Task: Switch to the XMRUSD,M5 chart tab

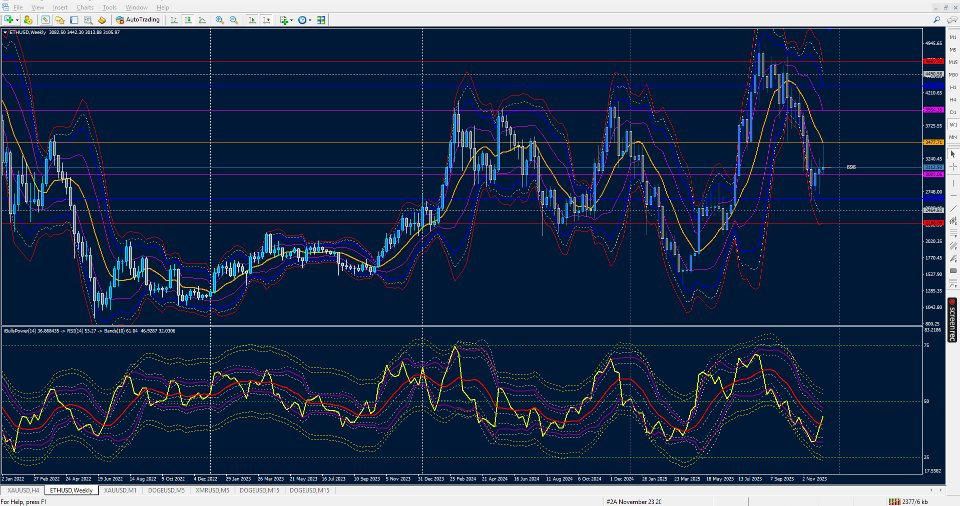Action: pos(212,491)
